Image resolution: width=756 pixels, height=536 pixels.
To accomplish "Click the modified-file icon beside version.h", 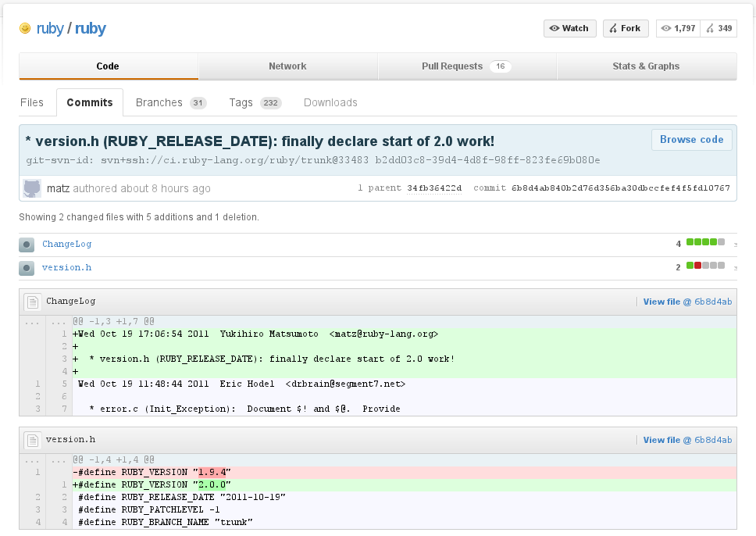I will (x=27, y=268).
